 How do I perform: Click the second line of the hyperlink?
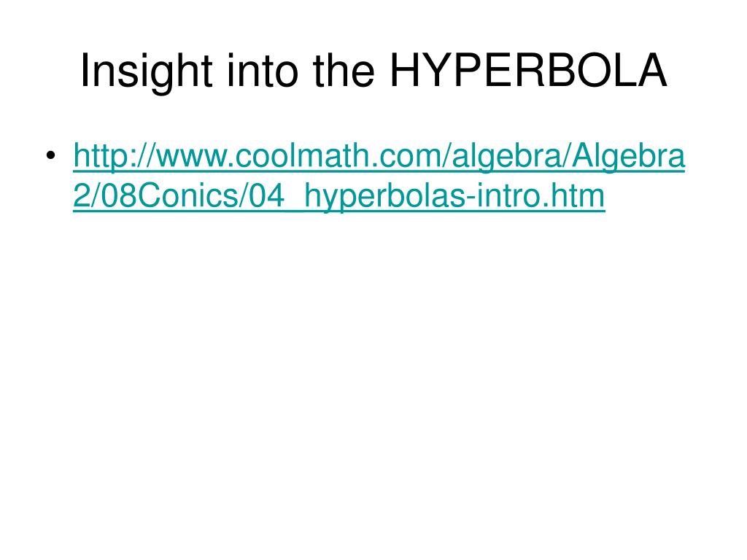click(338, 195)
